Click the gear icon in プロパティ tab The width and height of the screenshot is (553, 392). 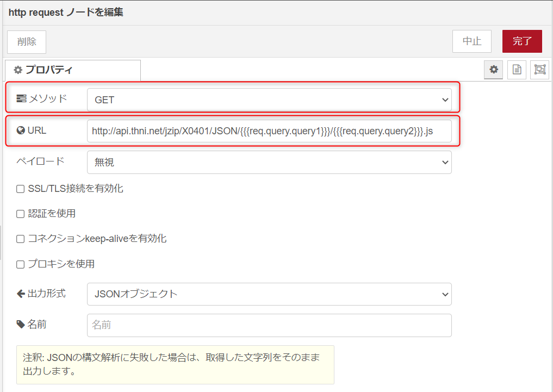[18, 70]
